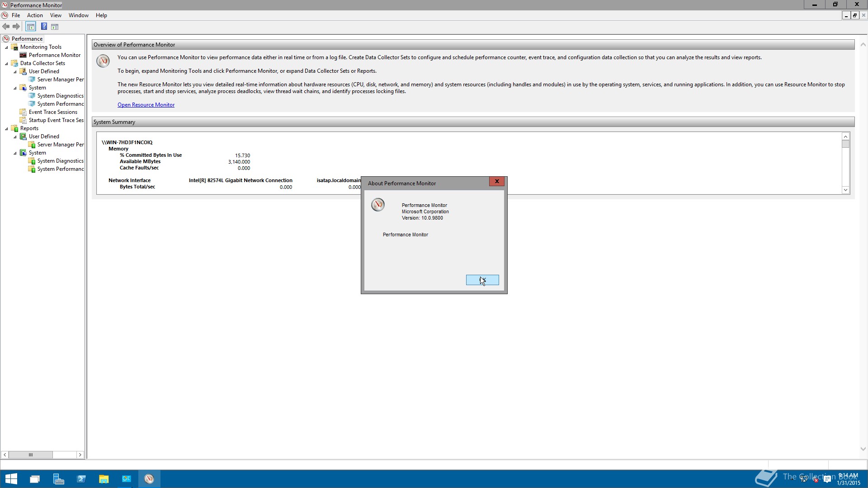Open the Action menu
Screen dimensions: 868x488
click(x=35, y=15)
